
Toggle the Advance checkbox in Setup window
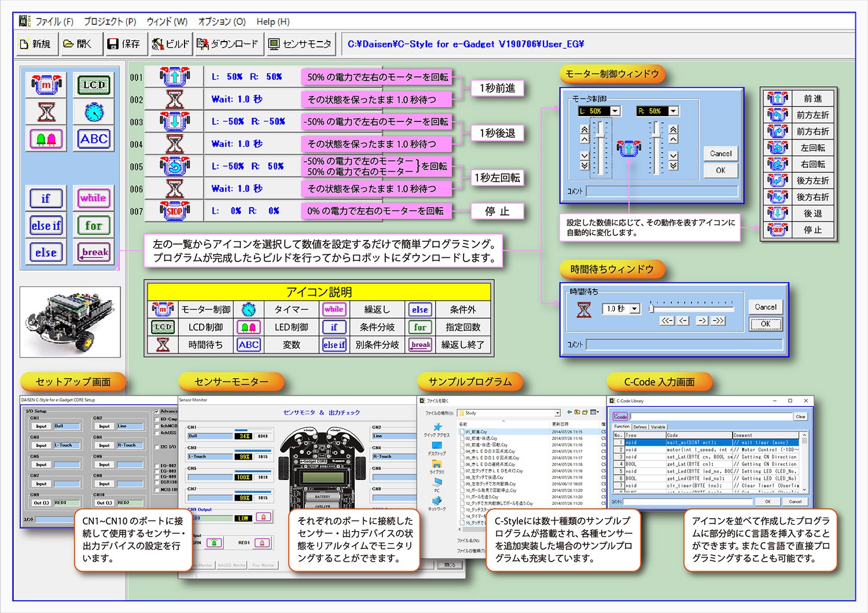coord(157,412)
